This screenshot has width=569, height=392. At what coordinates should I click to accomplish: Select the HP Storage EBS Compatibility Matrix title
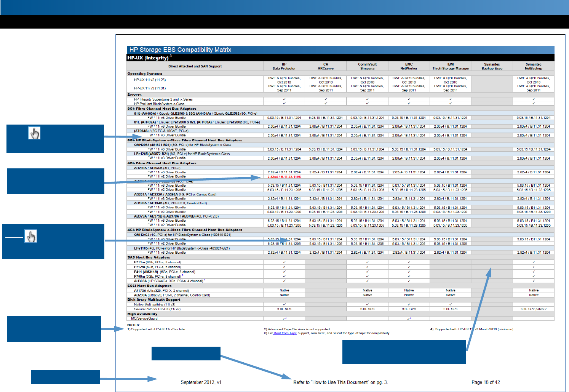(x=180, y=50)
